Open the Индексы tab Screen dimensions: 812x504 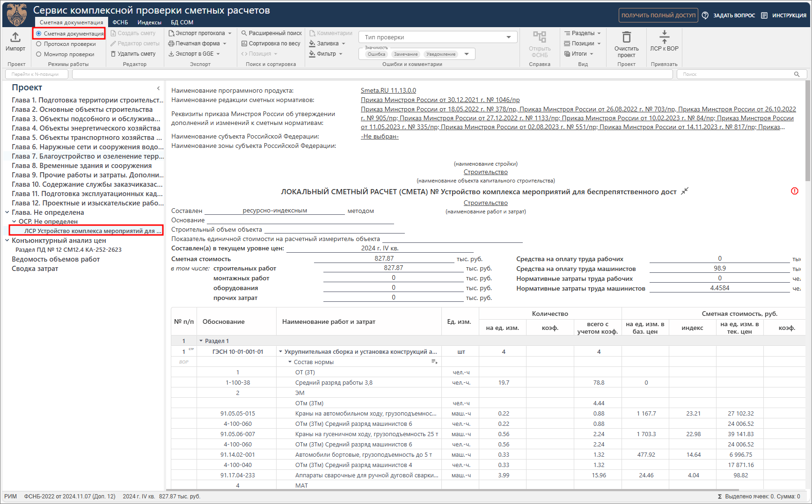149,22
